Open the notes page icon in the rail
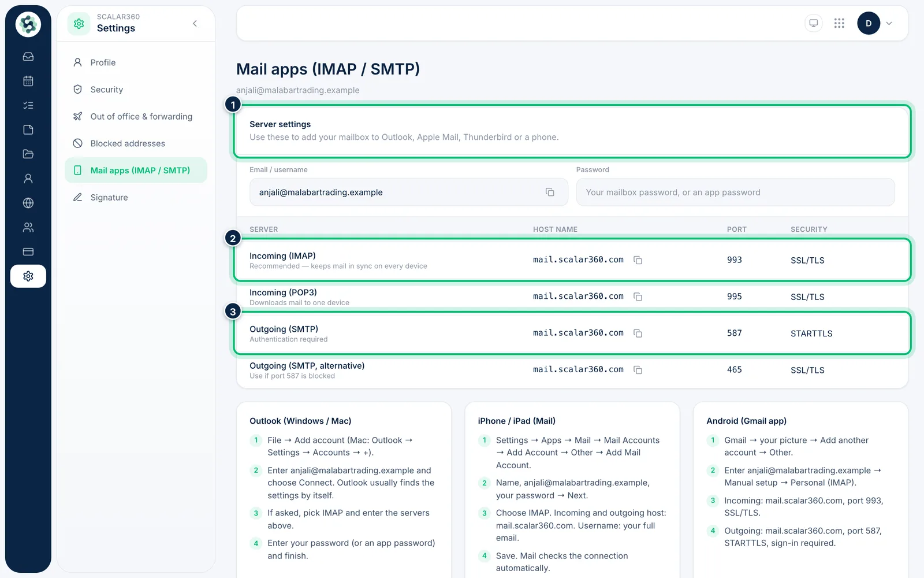This screenshot has height=578, width=924. click(28, 129)
